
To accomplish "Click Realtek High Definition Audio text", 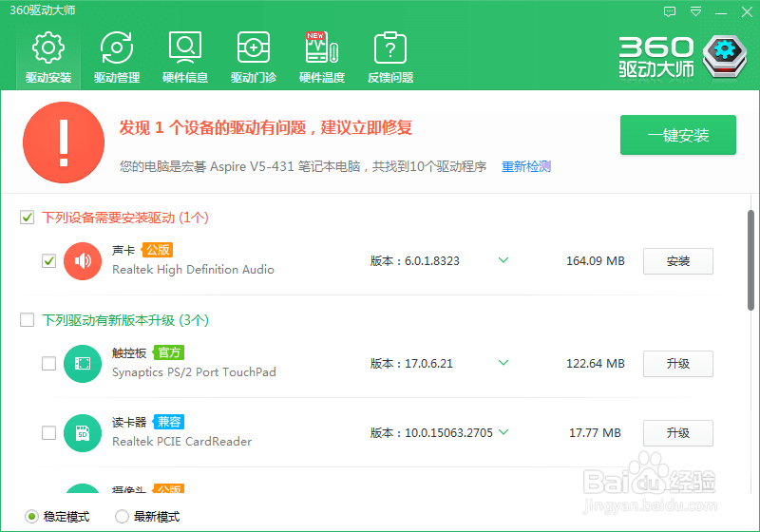I will [194, 270].
